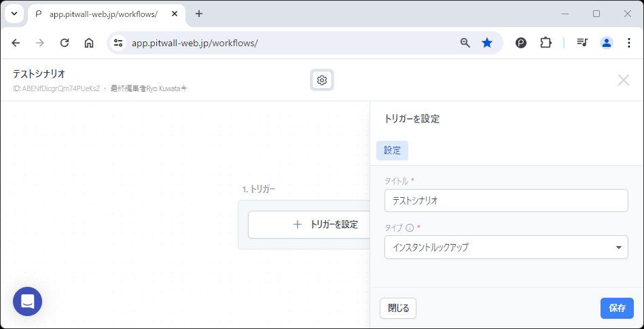Click the トリガーを設定 button on canvas
644x329 pixels.
[309, 225]
